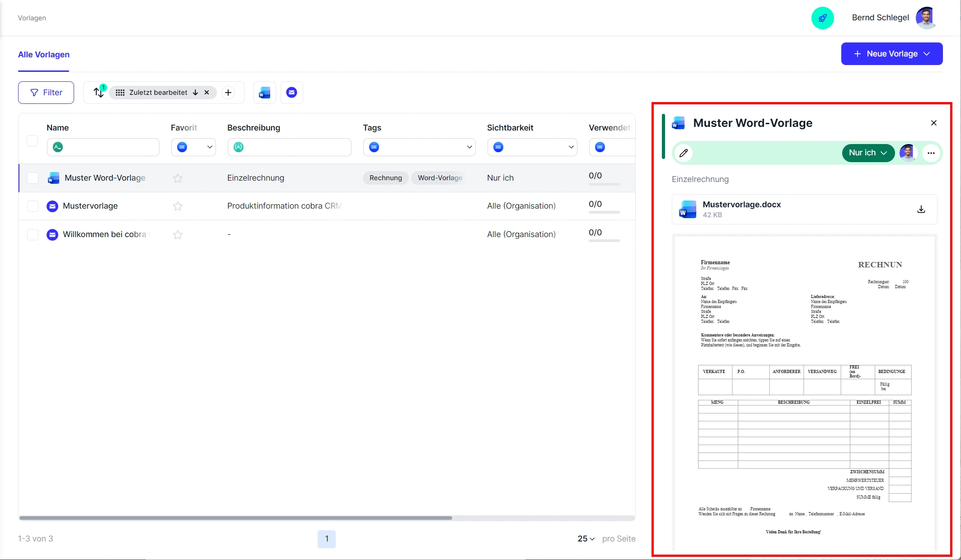Click the sort order arrows icon
This screenshot has height=560, width=961.
(x=98, y=93)
